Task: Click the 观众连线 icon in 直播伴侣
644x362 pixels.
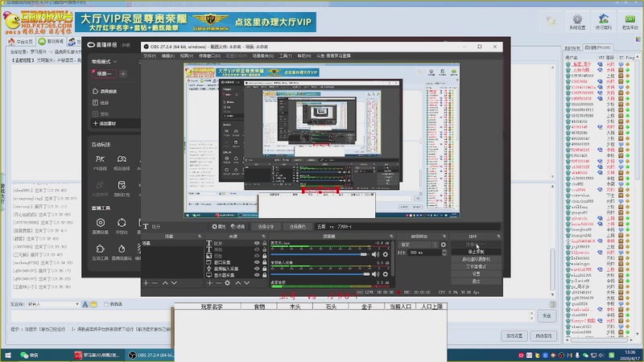Action: point(122,162)
